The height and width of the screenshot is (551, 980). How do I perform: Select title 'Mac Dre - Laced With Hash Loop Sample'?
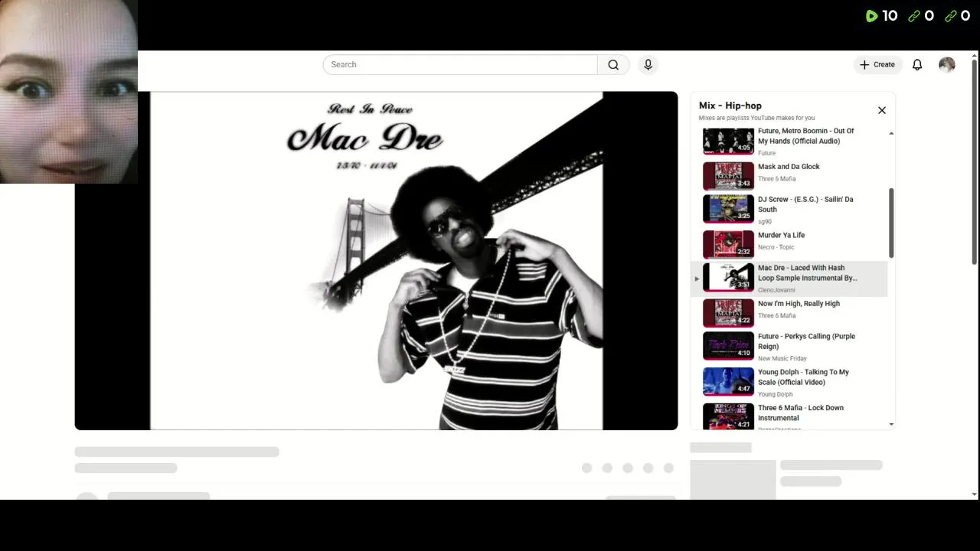(x=808, y=273)
